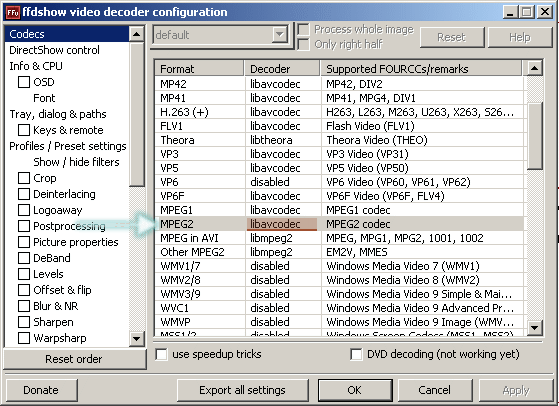
Task: Open Profiles / Preset settings page
Action: point(67,146)
